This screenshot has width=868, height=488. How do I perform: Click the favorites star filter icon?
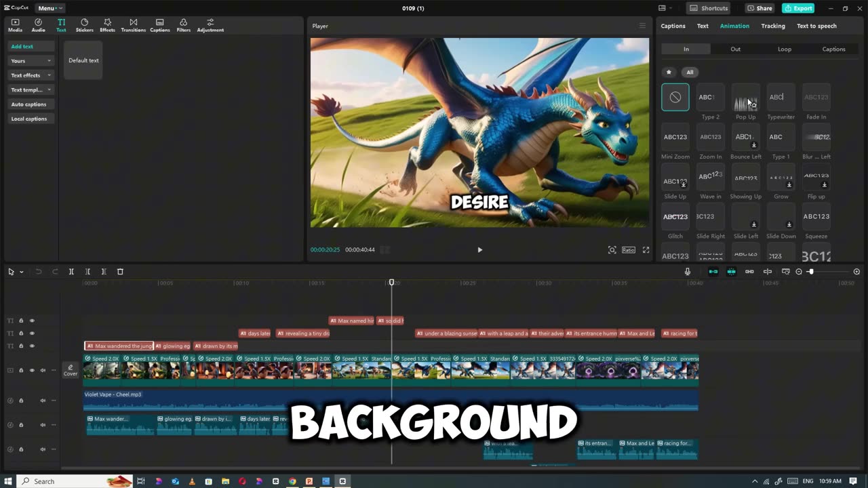click(669, 72)
